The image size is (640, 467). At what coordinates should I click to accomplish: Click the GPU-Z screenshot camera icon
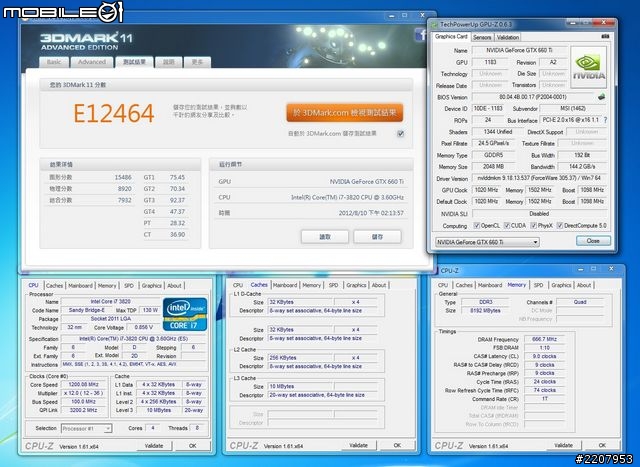tap(605, 37)
